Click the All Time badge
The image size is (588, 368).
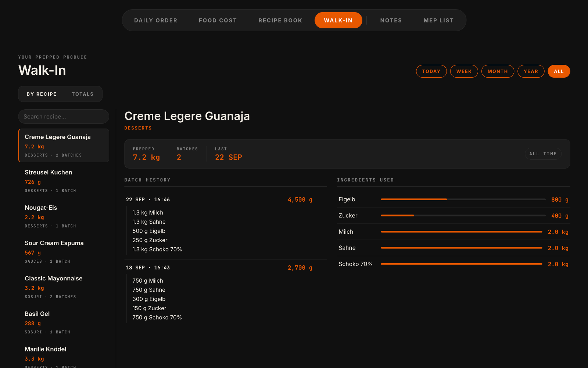(x=543, y=154)
